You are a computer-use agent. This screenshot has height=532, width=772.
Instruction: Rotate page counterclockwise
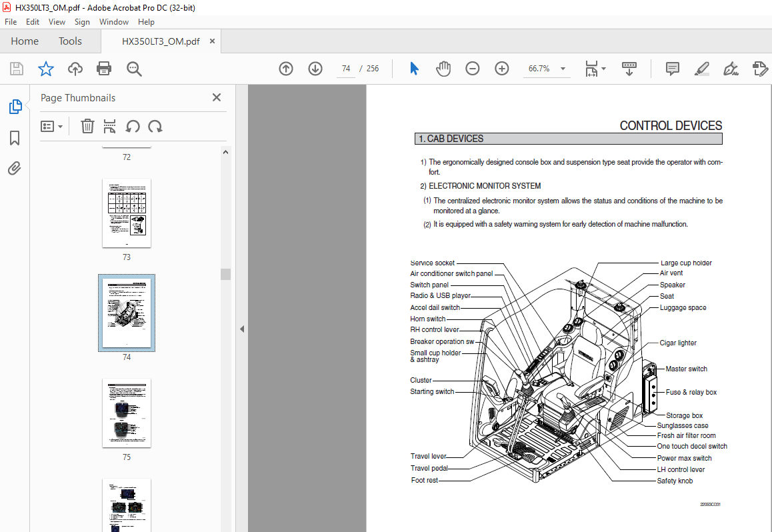(133, 127)
